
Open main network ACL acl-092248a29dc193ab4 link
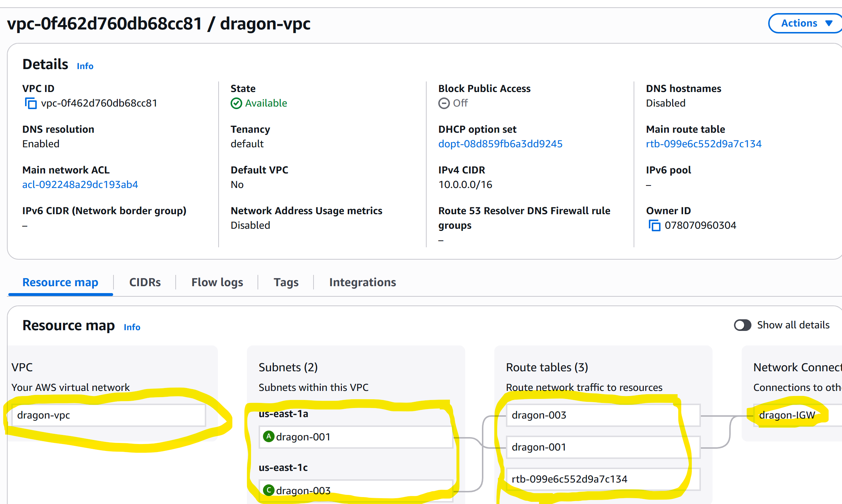tap(80, 185)
